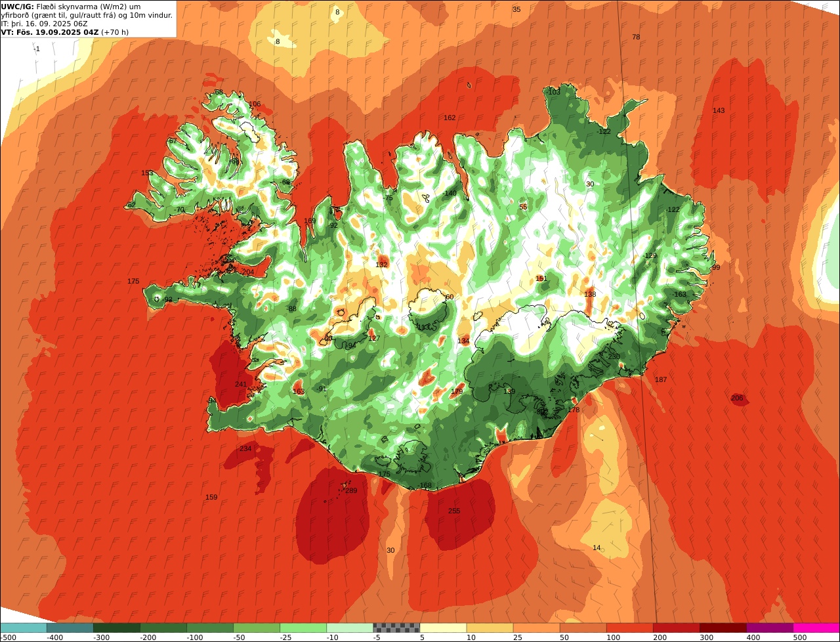Click the map value "169" in the northwest fjord

click(310, 221)
